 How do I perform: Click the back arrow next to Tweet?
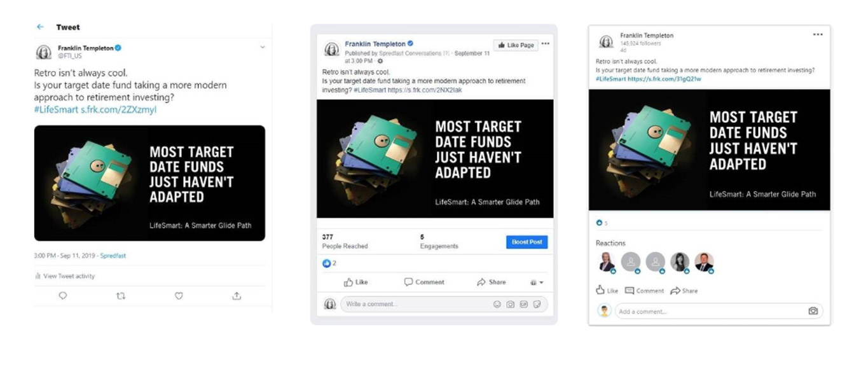(40, 27)
